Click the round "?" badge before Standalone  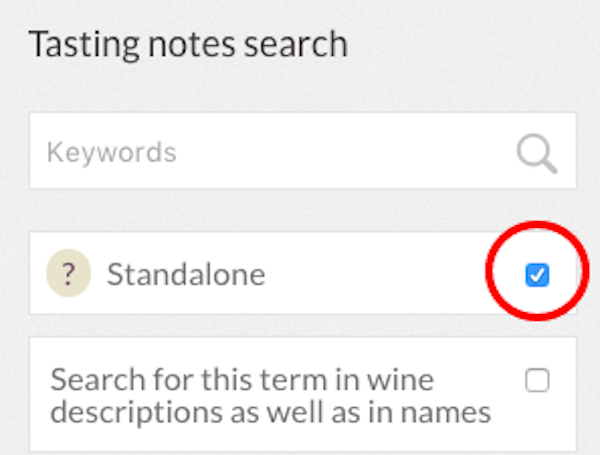click(69, 274)
